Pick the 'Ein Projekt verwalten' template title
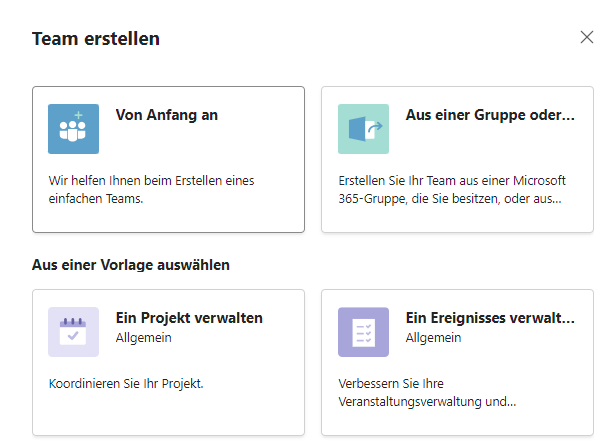614x446 pixels. 189,318
